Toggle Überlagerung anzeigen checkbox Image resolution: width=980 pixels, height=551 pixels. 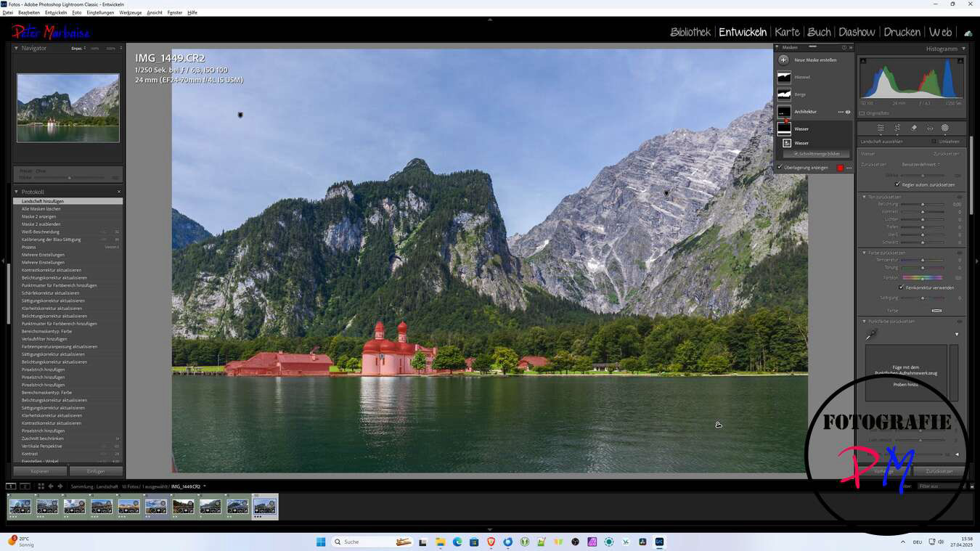(x=780, y=168)
